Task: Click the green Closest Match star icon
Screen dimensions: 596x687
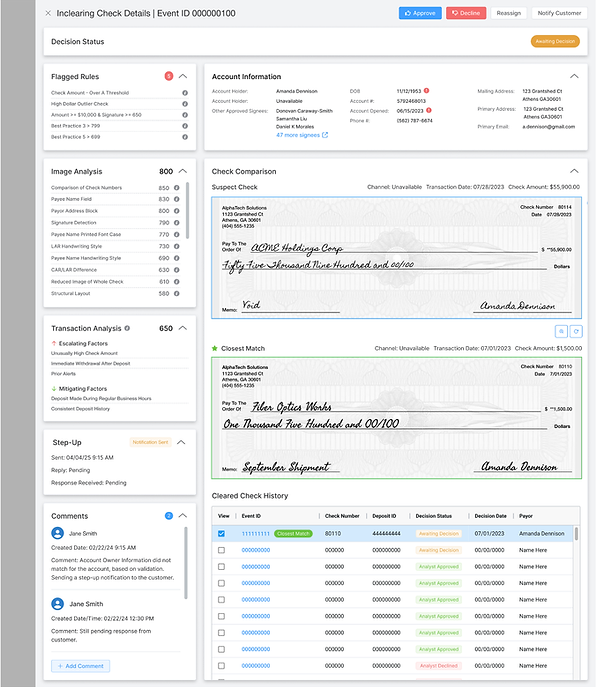Action: (215, 348)
